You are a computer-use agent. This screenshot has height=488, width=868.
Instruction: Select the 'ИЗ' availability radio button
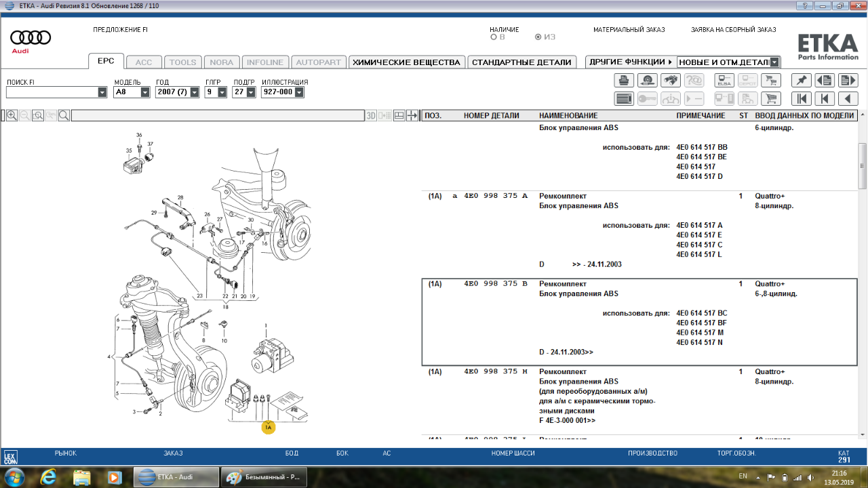(x=538, y=37)
